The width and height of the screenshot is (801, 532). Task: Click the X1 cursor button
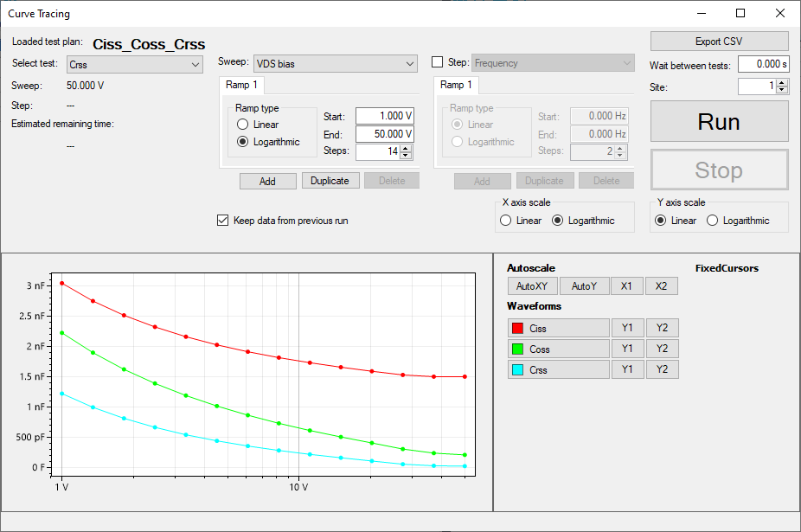coord(627,286)
